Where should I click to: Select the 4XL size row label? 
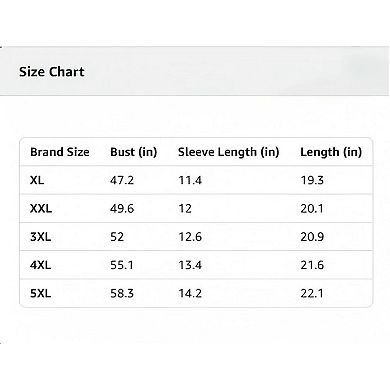coord(41,265)
